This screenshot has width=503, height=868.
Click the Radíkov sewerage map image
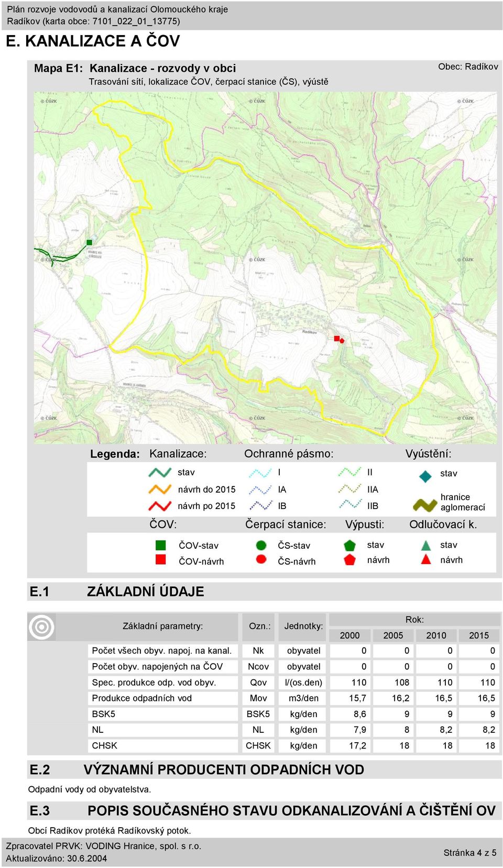(x=266, y=268)
